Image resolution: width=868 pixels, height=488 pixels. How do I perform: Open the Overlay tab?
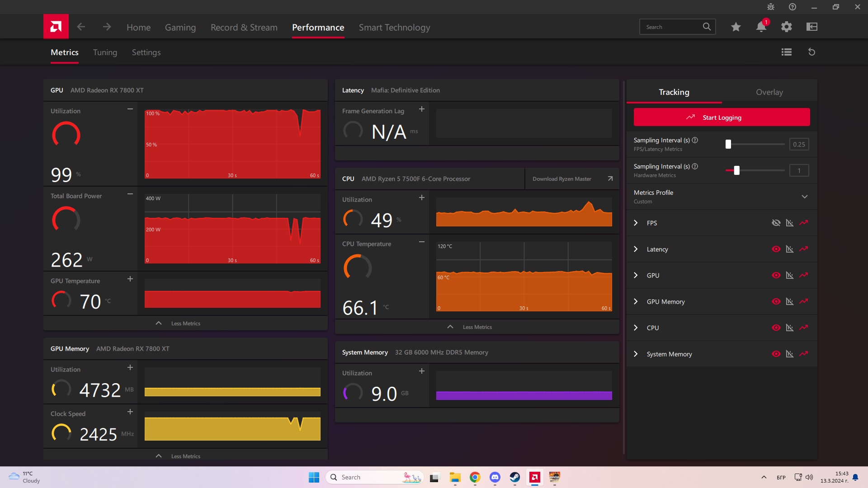coord(769,92)
